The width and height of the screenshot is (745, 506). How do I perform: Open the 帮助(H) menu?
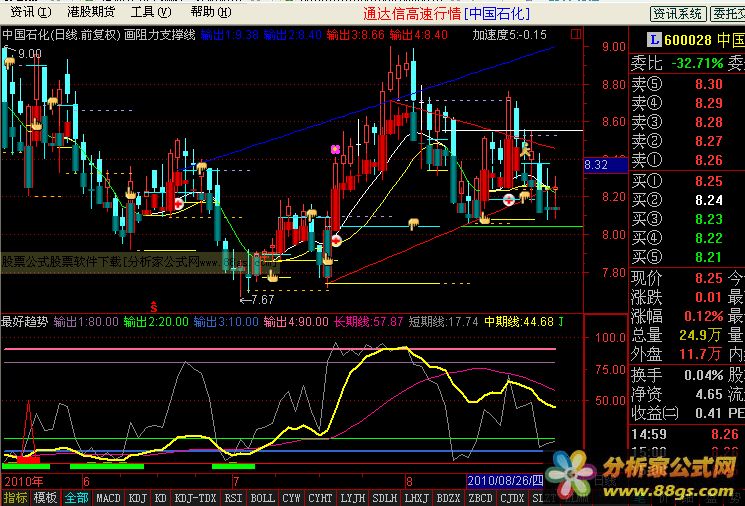click(211, 12)
